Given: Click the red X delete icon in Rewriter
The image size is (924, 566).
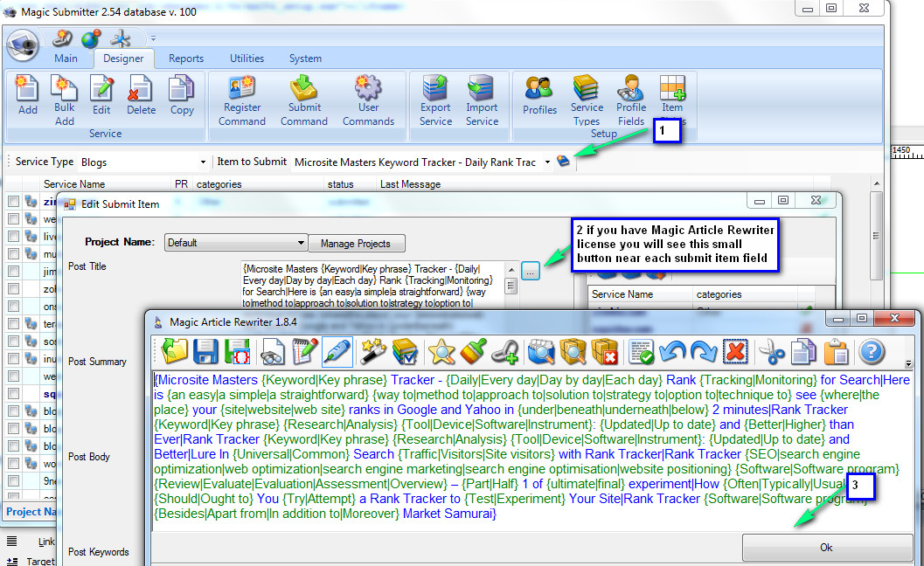Looking at the screenshot, I should click(735, 352).
